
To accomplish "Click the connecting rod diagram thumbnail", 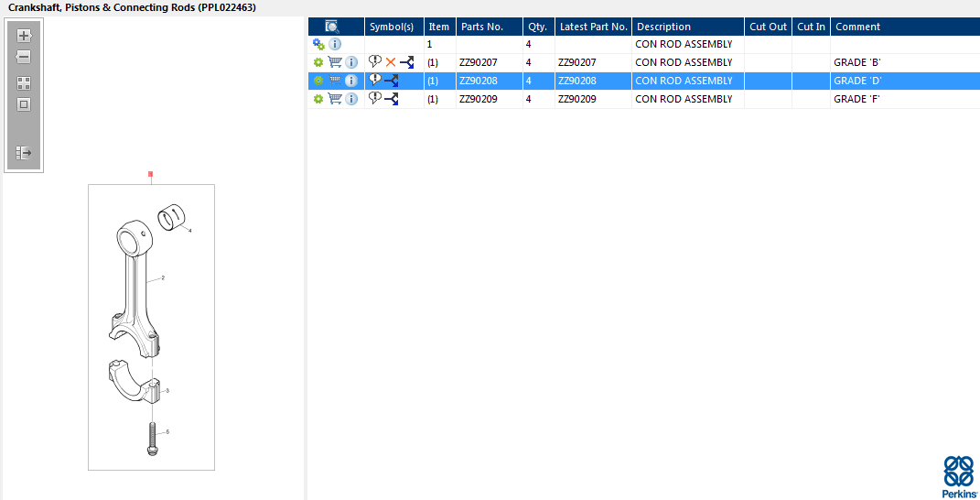I will [x=151, y=327].
